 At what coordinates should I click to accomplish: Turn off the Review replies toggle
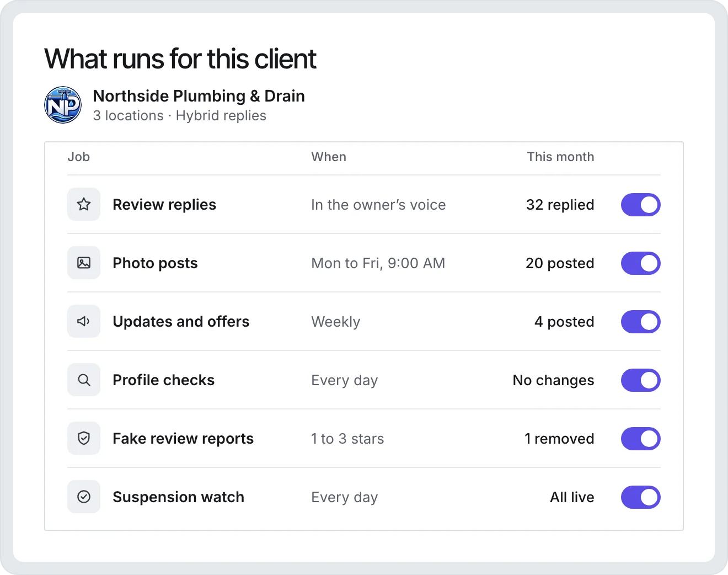640,205
